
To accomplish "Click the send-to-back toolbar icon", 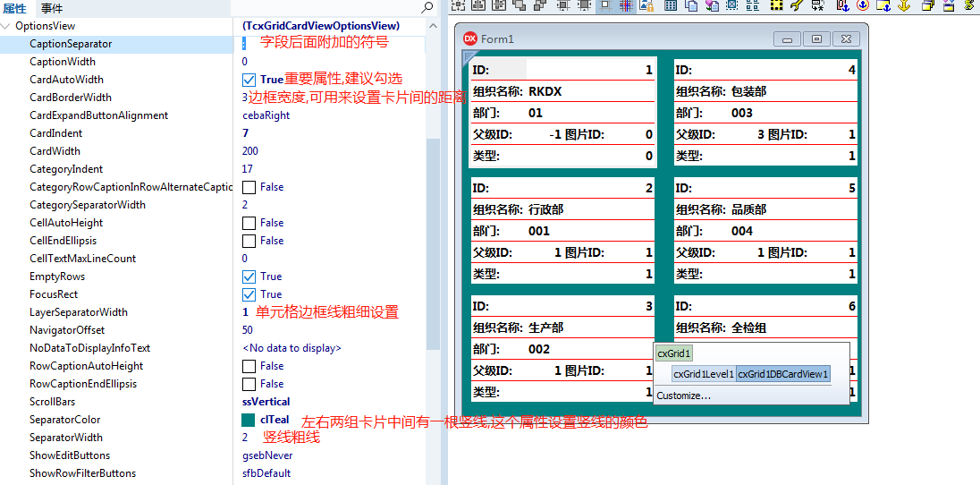I will tap(539, 5).
